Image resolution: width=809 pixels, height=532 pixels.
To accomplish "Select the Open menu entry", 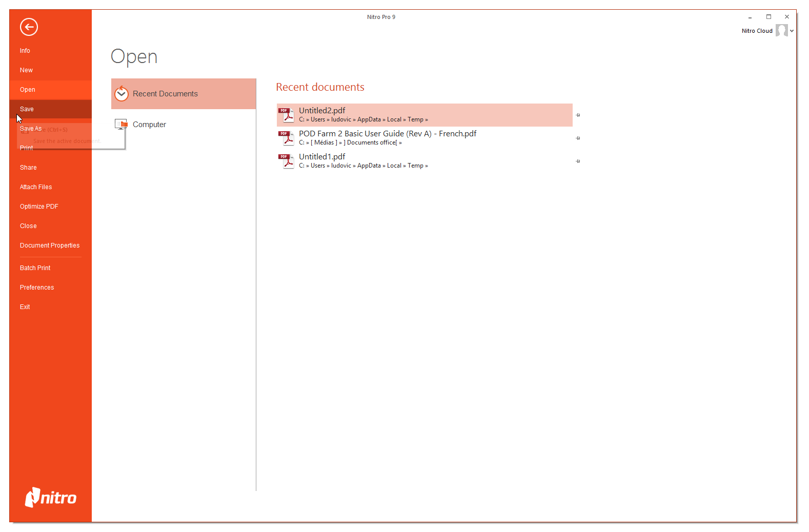I will click(50, 90).
